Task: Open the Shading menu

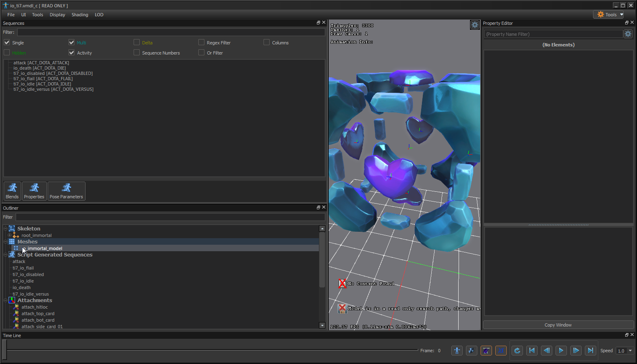Action: tap(80, 15)
